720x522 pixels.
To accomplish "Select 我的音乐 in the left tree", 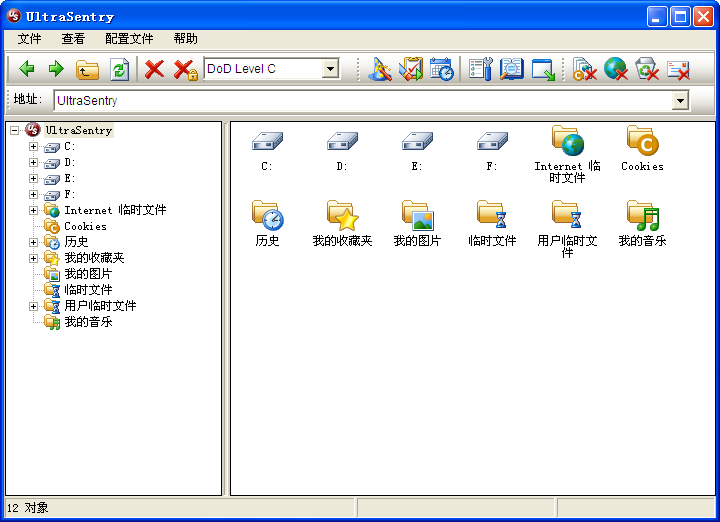I will click(x=88, y=322).
